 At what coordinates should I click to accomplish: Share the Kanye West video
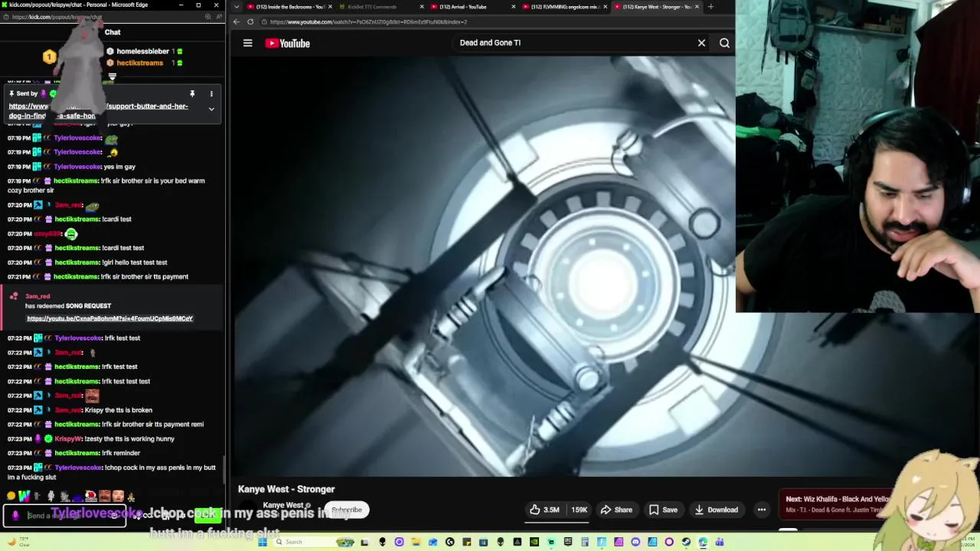click(x=616, y=510)
